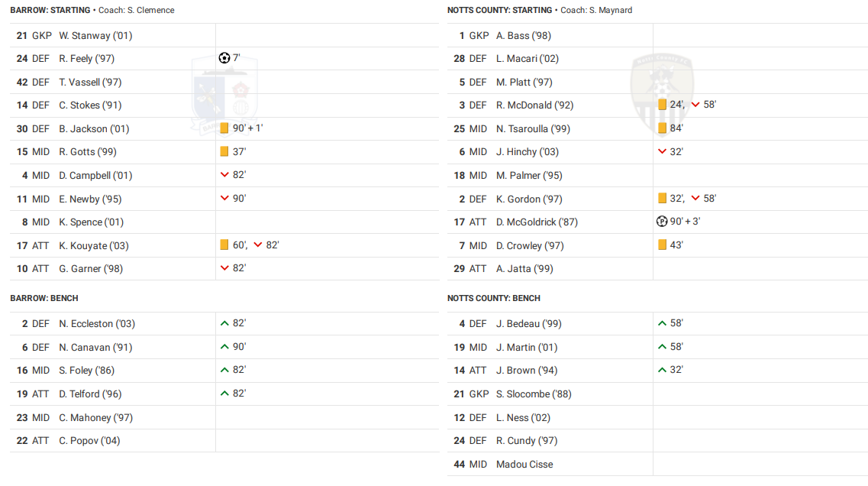Viewport: 868px width, 486px height.
Task: Click D. McGoldrick's penalty goal icon
Action: (662, 222)
